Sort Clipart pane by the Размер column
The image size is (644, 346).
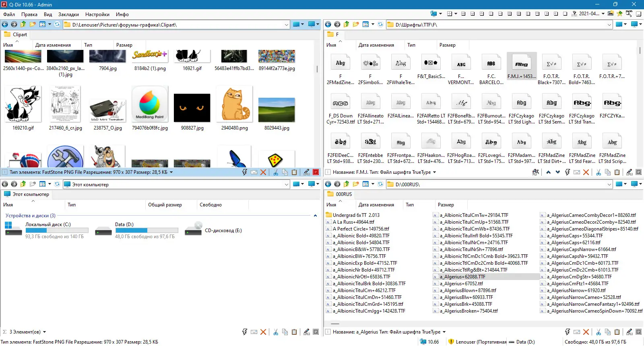124,45
